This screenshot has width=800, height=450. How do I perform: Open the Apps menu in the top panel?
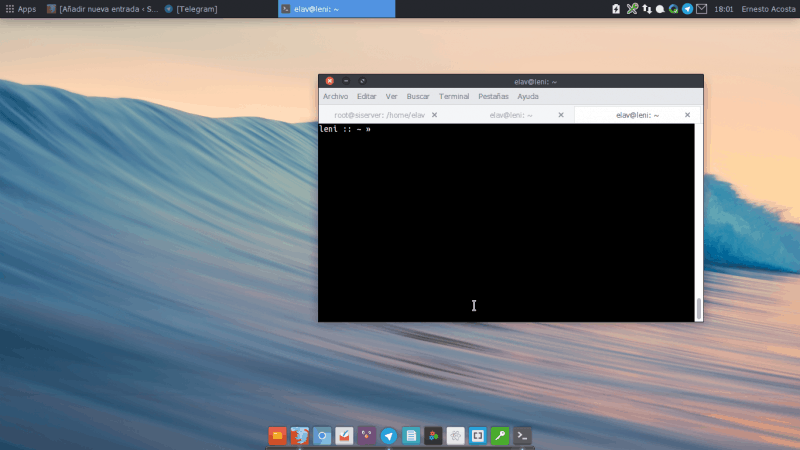(20, 9)
